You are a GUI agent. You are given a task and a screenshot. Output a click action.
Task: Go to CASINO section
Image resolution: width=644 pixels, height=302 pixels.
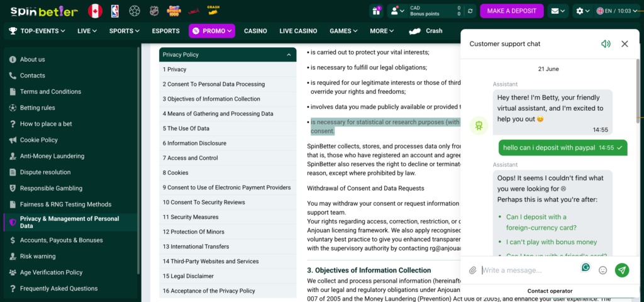[255, 31]
